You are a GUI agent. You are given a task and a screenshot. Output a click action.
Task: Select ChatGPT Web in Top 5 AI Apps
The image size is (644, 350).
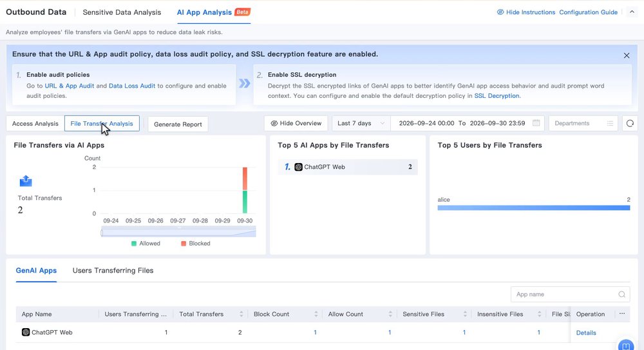(348, 167)
